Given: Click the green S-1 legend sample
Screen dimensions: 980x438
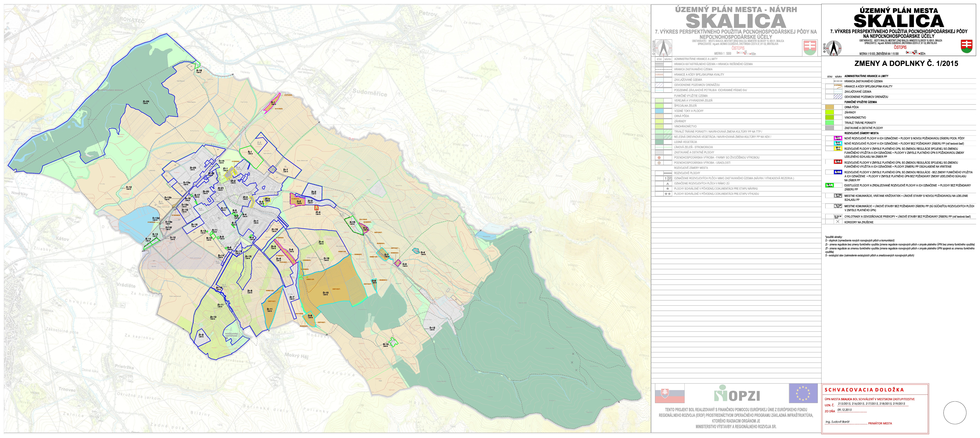Looking at the screenshot, I should pyautogui.click(x=830, y=185).
